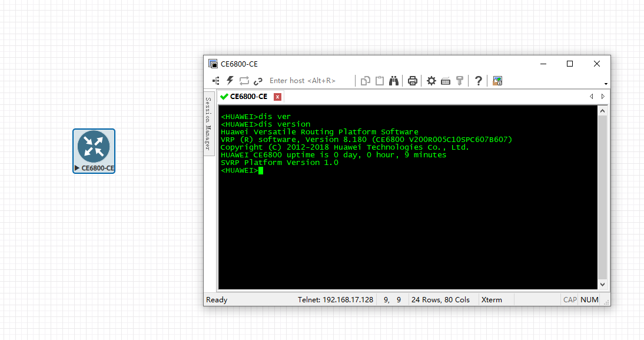644x340 pixels.
Task: Click the Copy toolbar icon
Action: pyautogui.click(x=365, y=81)
